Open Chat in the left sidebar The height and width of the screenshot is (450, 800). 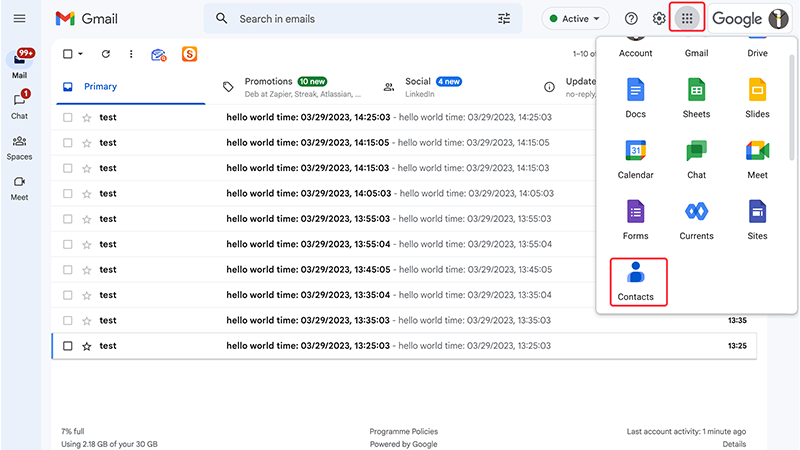19,105
